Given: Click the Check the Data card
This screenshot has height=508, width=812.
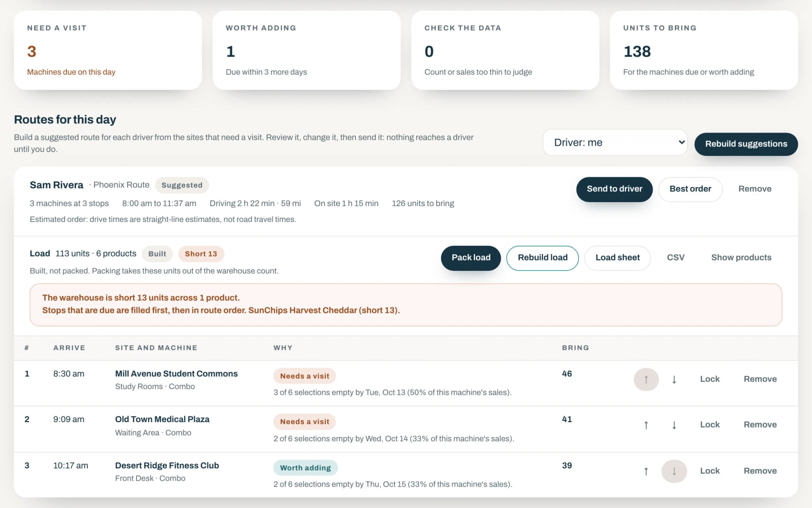Looking at the screenshot, I should point(505,50).
